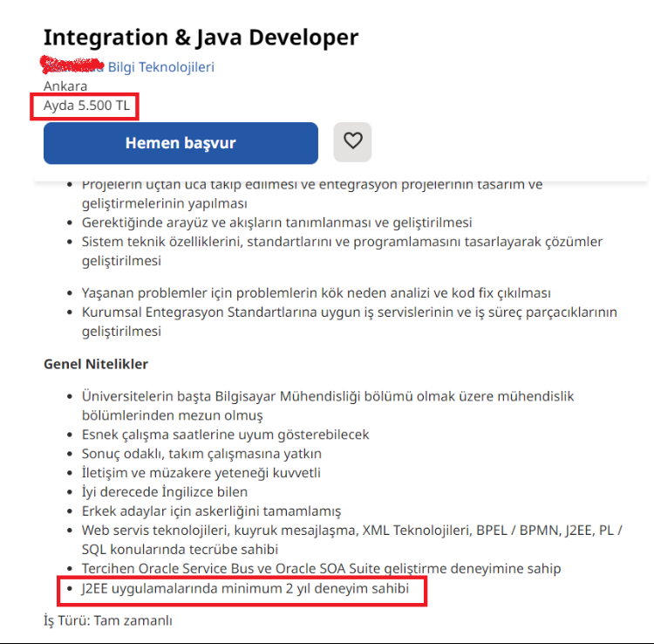Save job with the heart icon
This screenshot has height=644, width=654.
coord(352,141)
